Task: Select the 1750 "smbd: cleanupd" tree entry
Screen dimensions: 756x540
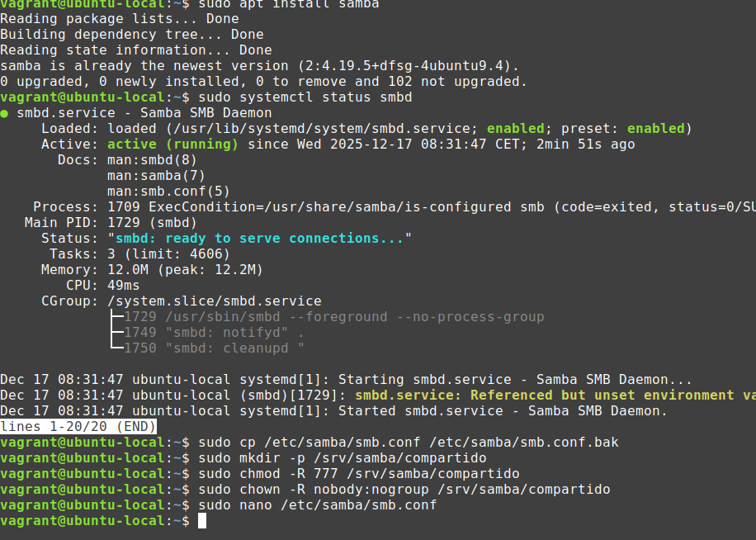Action: pyautogui.click(x=215, y=348)
